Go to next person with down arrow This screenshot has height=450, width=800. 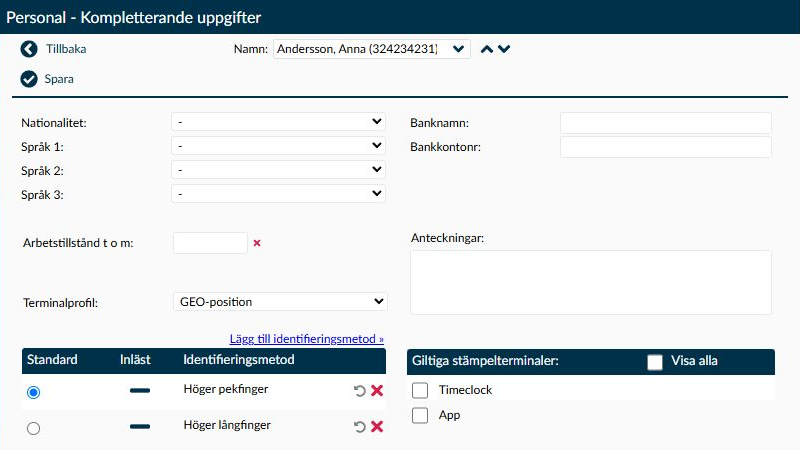tap(504, 49)
